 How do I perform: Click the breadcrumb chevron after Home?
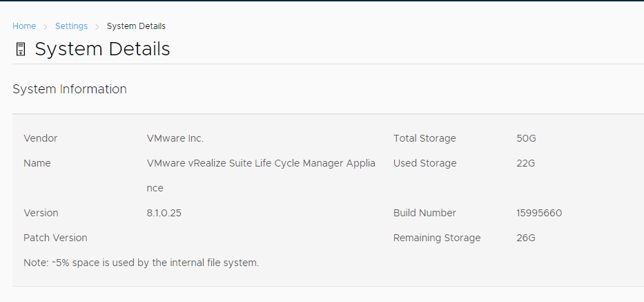[x=46, y=27]
